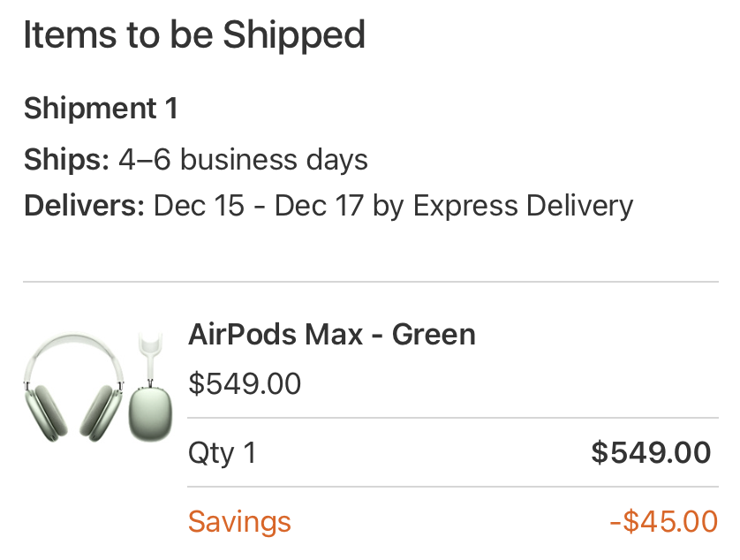Select the Shipment 1 label

[x=101, y=109]
